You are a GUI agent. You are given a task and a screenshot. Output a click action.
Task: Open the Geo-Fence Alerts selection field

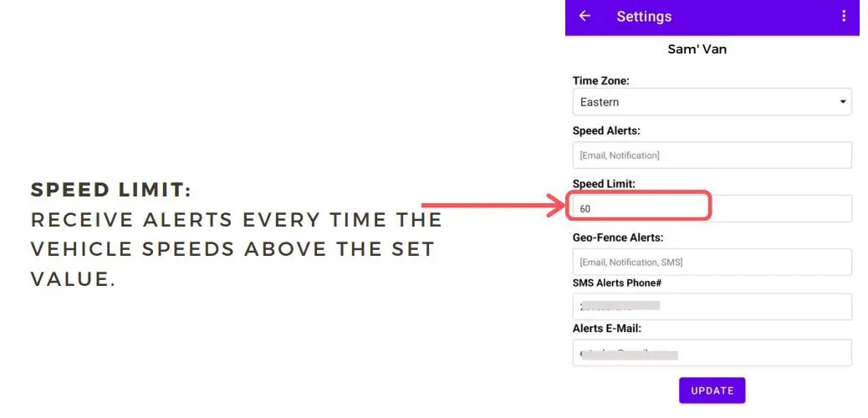[712, 262]
